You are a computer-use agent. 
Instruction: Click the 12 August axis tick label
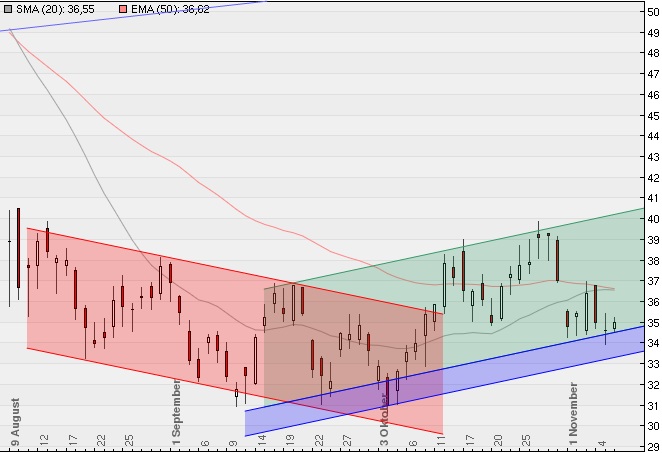[x=44, y=440]
